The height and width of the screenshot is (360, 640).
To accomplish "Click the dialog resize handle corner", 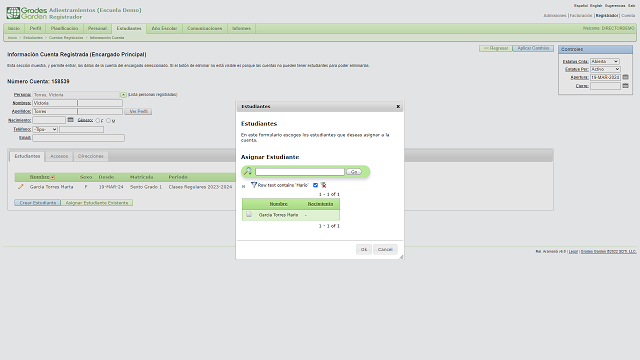I will point(401,257).
